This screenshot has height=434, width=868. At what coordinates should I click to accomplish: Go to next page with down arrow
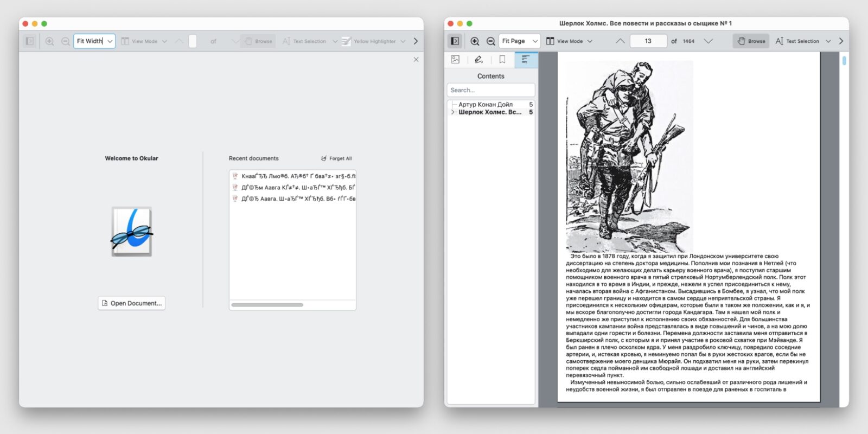[708, 41]
